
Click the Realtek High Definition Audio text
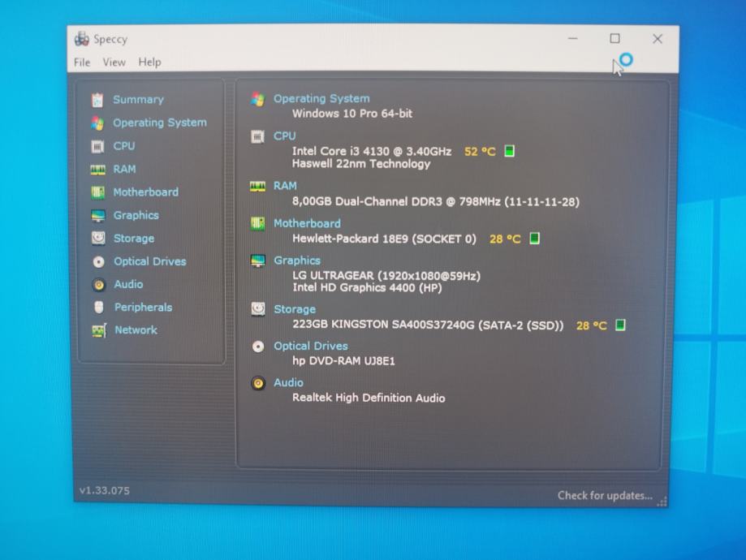369,398
